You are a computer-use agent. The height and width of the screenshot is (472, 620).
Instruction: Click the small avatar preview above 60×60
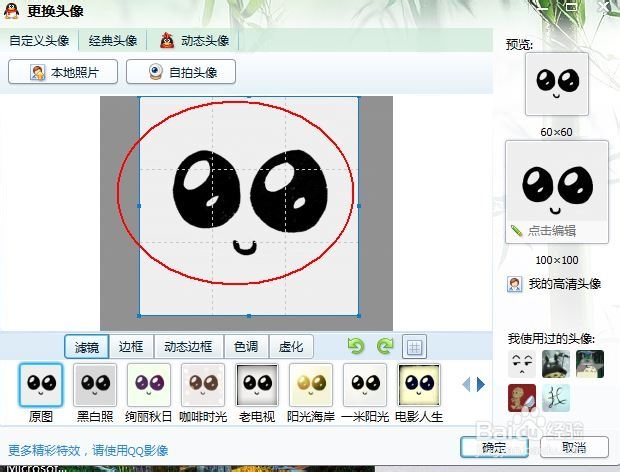tap(557, 84)
